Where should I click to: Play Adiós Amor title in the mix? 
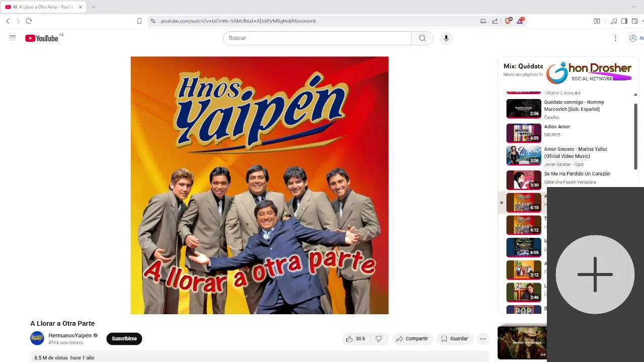pyautogui.click(x=557, y=127)
